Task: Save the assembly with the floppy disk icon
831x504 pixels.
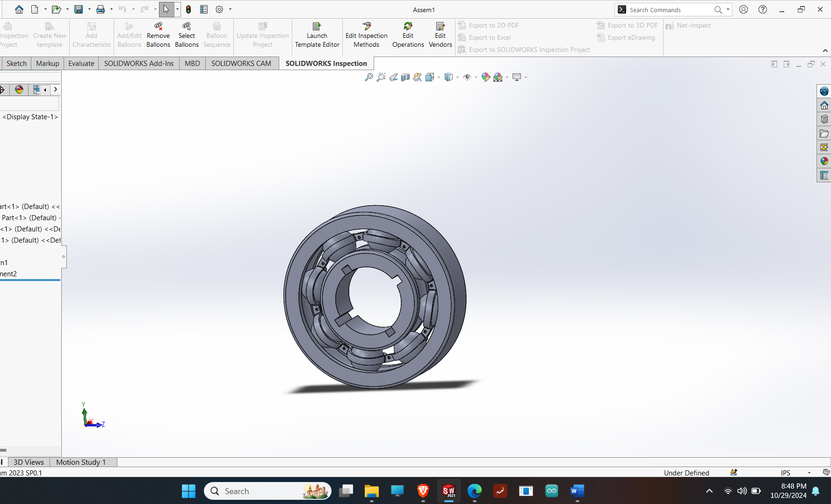Action: pyautogui.click(x=79, y=9)
